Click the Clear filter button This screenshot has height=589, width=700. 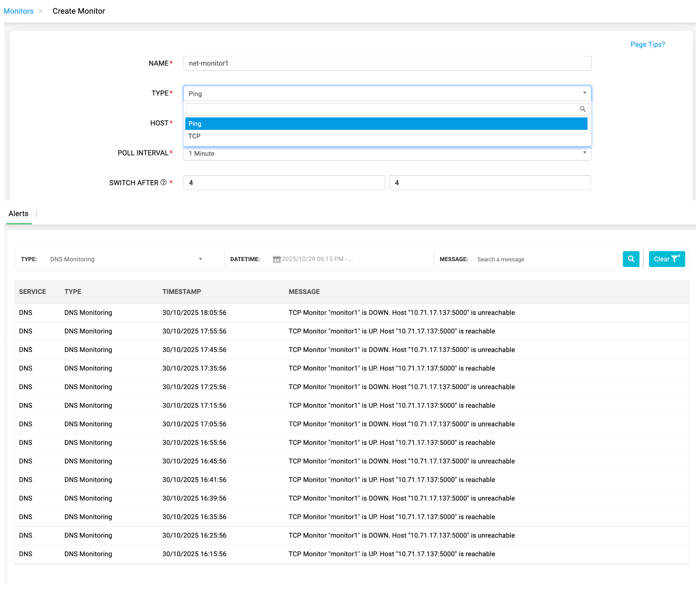(x=666, y=259)
